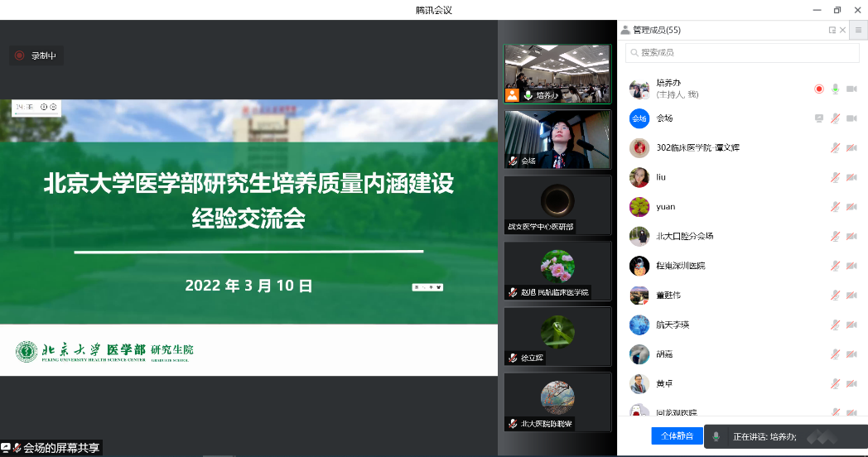Restore the 腾讯会议 window size
The height and width of the screenshot is (457, 868).
(x=837, y=10)
